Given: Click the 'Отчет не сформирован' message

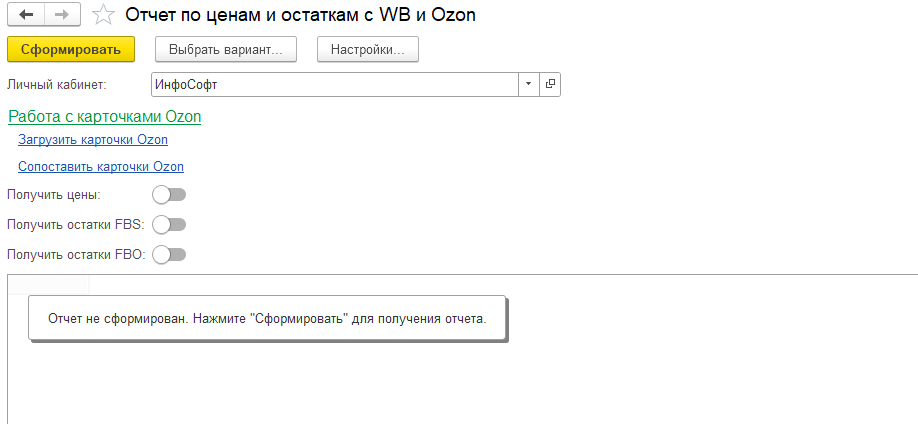Looking at the screenshot, I should (x=267, y=319).
